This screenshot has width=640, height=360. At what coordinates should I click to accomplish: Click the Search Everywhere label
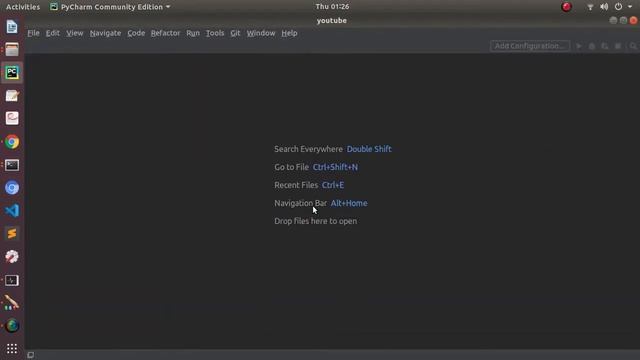pos(308,149)
